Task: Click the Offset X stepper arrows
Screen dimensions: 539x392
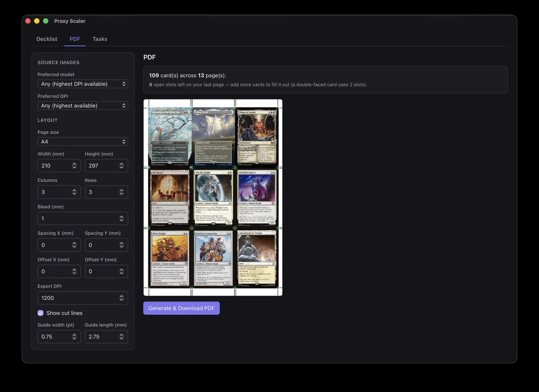Action: (74, 271)
